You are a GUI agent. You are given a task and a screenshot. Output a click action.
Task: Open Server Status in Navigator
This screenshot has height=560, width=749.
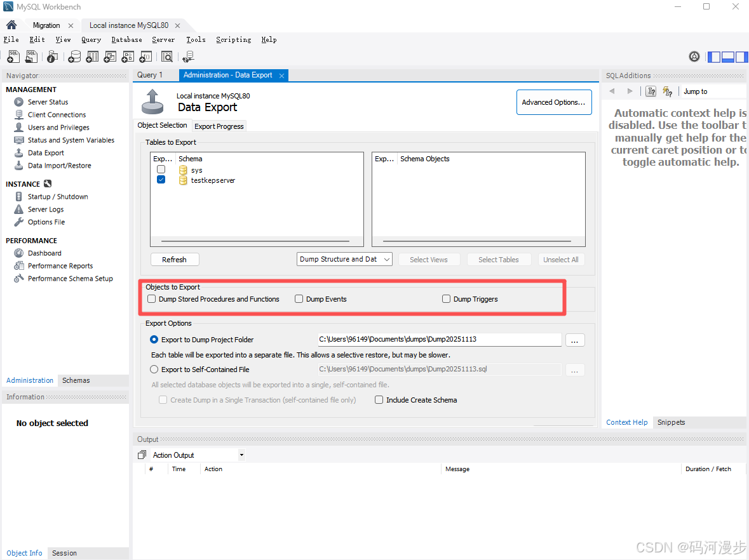click(48, 102)
